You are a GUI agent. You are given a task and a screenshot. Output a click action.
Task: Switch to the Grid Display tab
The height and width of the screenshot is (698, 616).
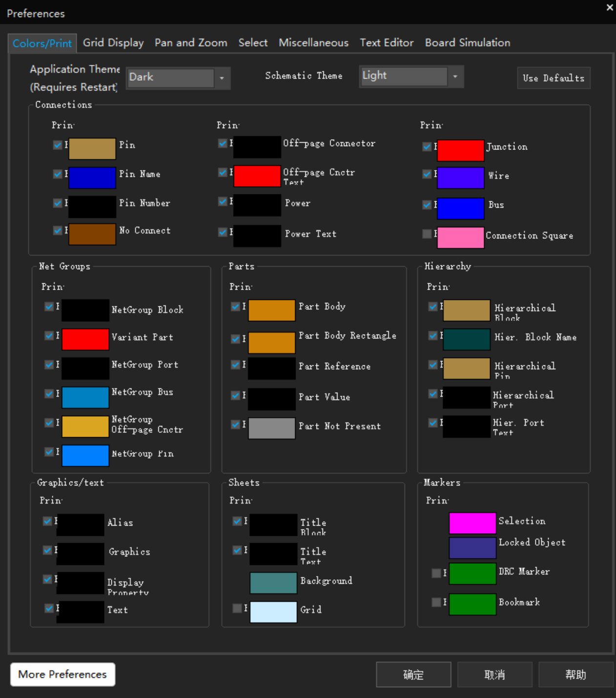coord(113,43)
